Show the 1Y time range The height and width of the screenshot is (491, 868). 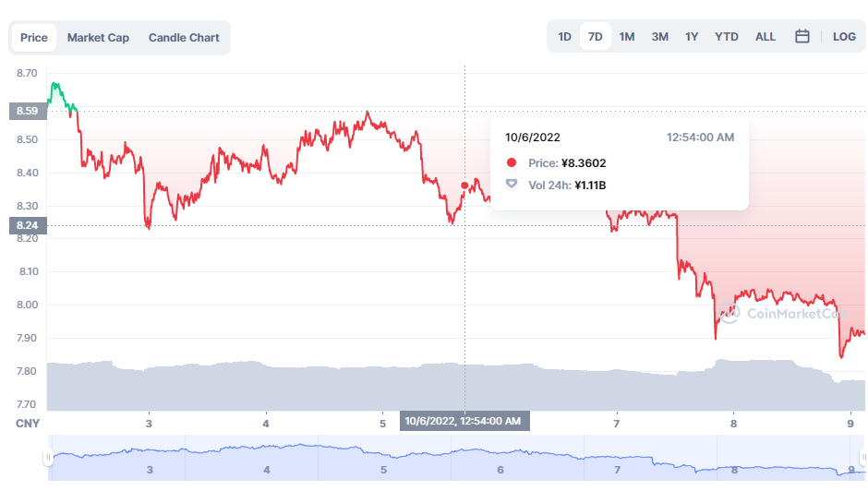tap(692, 37)
